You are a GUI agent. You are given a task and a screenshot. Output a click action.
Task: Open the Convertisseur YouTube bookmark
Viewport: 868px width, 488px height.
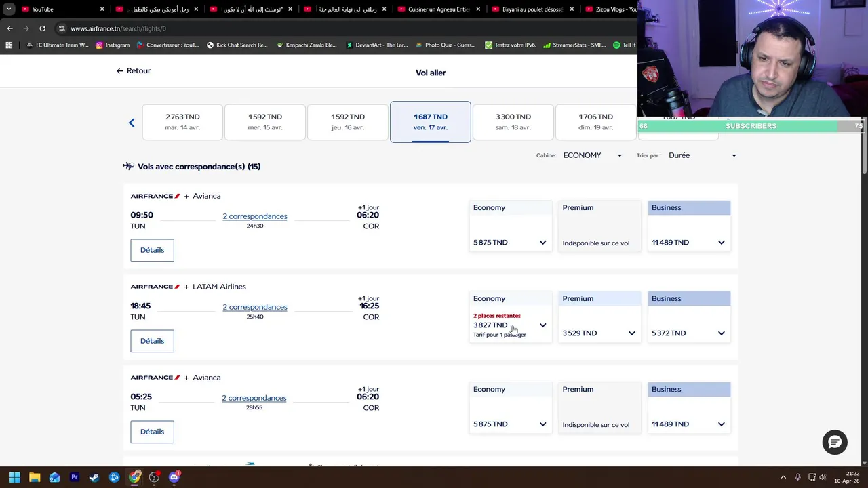168,45
